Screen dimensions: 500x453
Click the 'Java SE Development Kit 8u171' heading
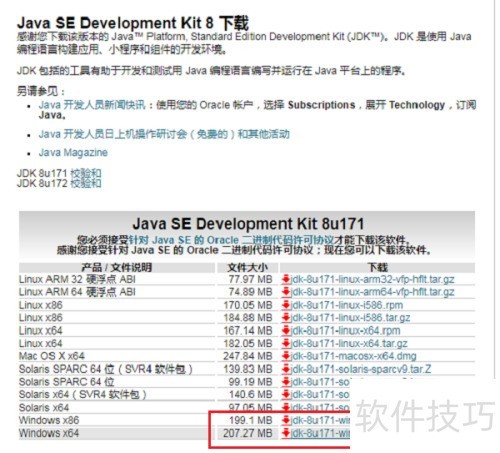point(248,224)
